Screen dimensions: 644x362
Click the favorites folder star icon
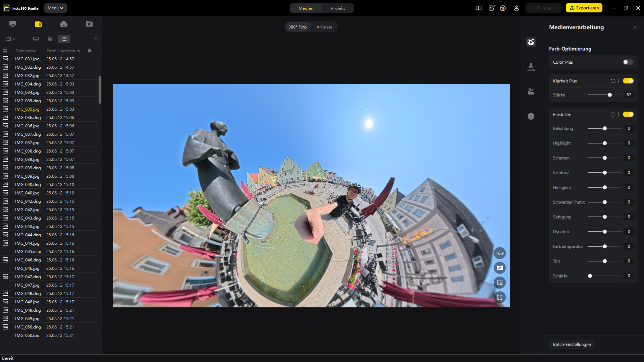[x=89, y=24]
